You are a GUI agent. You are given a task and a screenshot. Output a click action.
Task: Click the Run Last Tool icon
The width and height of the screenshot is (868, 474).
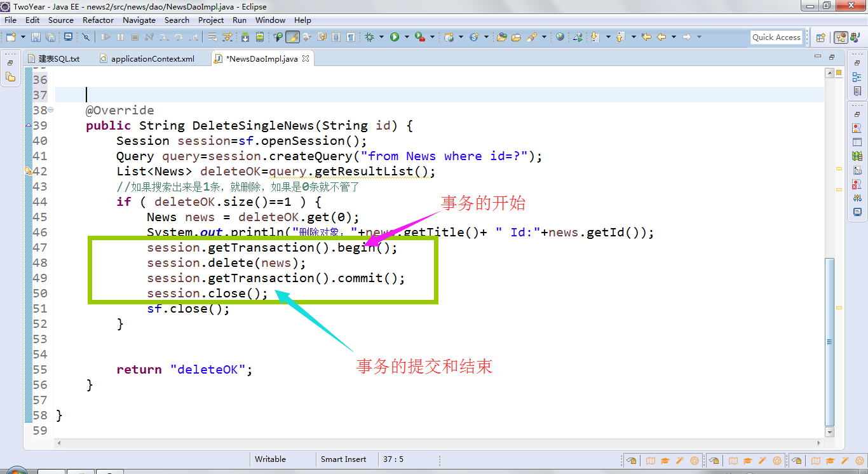(420, 37)
